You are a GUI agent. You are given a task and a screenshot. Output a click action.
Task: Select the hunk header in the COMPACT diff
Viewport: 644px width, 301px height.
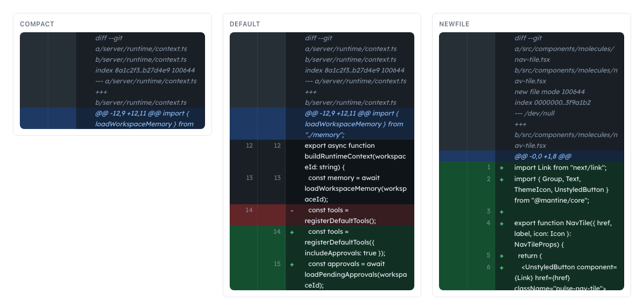click(x=112, y=118)
